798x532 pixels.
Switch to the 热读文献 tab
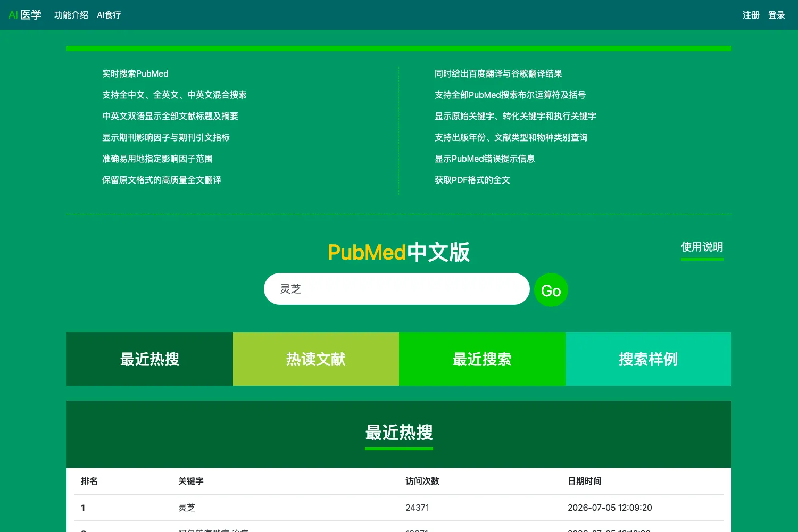316,359
